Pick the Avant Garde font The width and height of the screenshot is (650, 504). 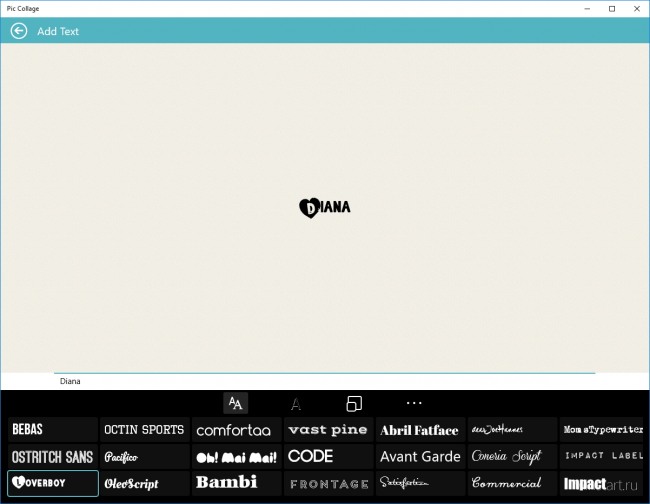pyautogui.click(x=420, y=457)
